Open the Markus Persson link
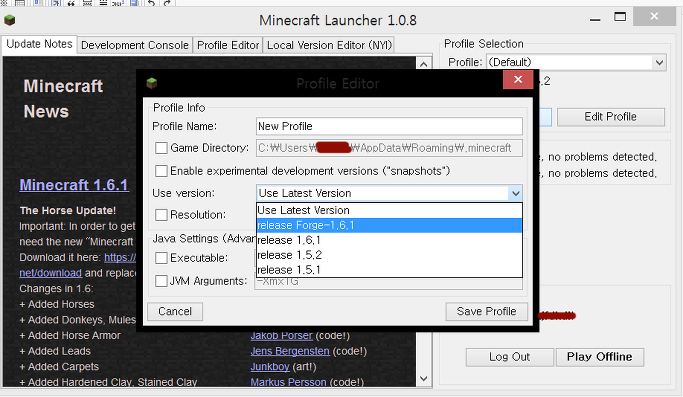Screen dimensions: 683x397 (x=288, y=382)
